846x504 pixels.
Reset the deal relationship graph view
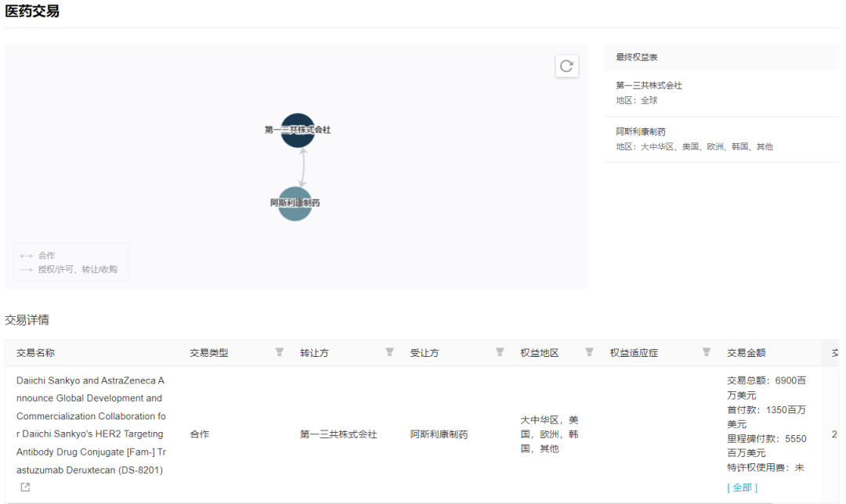tap(566, 67)
